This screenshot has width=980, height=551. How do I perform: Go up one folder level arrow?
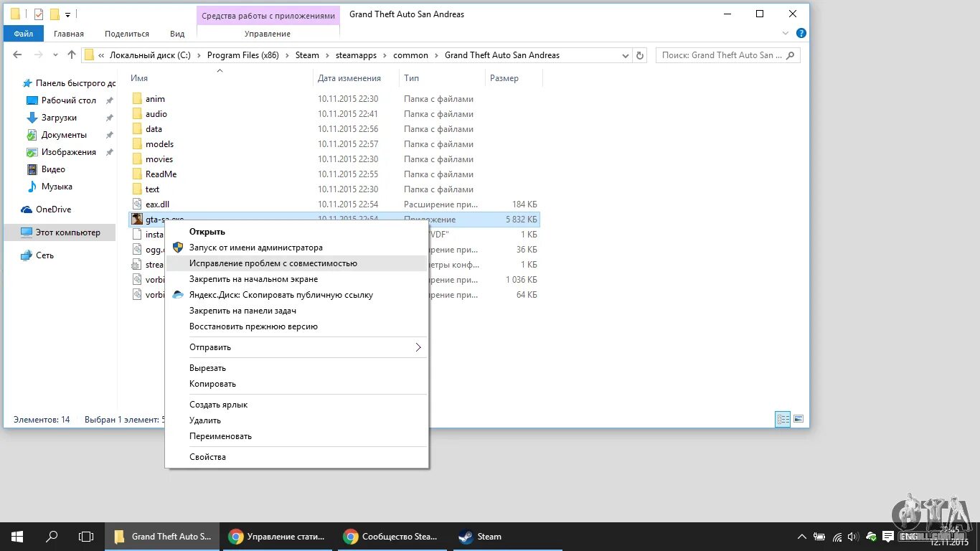click(x=72, y=55)
